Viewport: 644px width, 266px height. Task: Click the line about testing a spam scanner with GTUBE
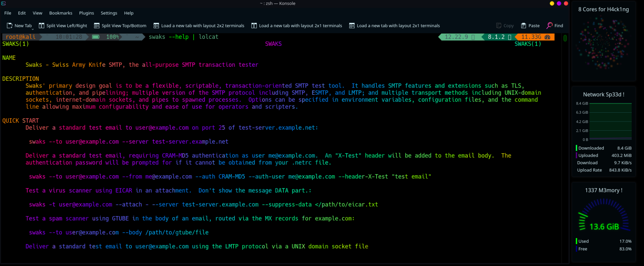190,218
